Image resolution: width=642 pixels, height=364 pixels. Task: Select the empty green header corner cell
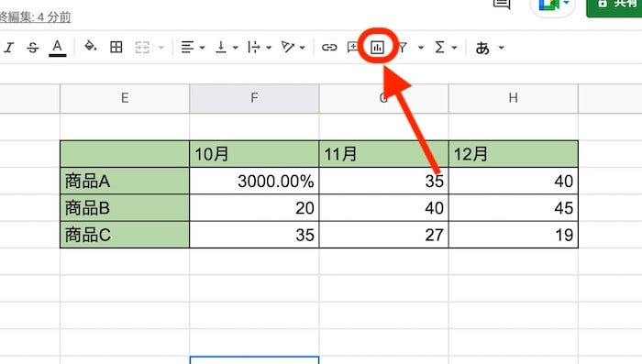pyautogui.click(x=125, y=154)
